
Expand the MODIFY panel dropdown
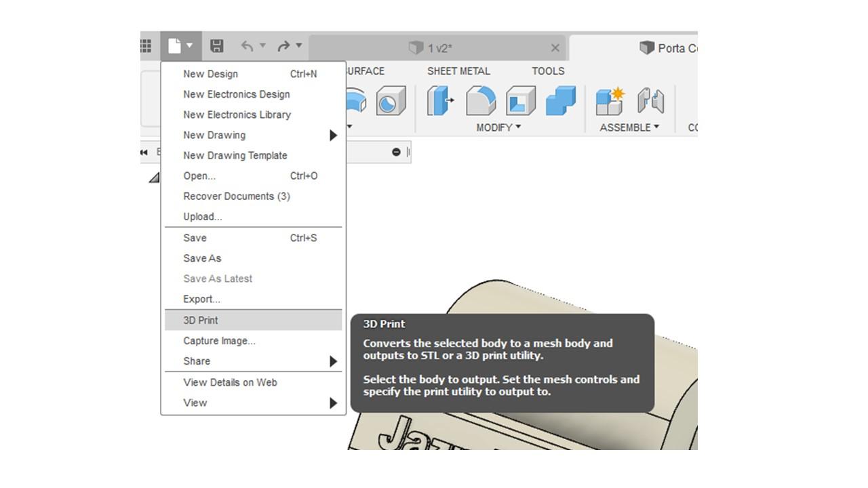pos(498,127)
